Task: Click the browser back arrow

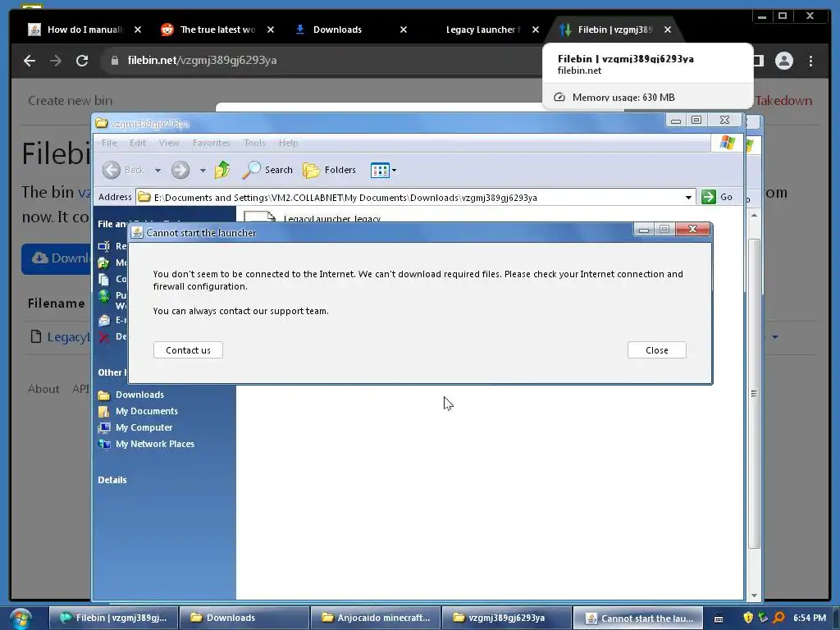Action: point(30,61)
